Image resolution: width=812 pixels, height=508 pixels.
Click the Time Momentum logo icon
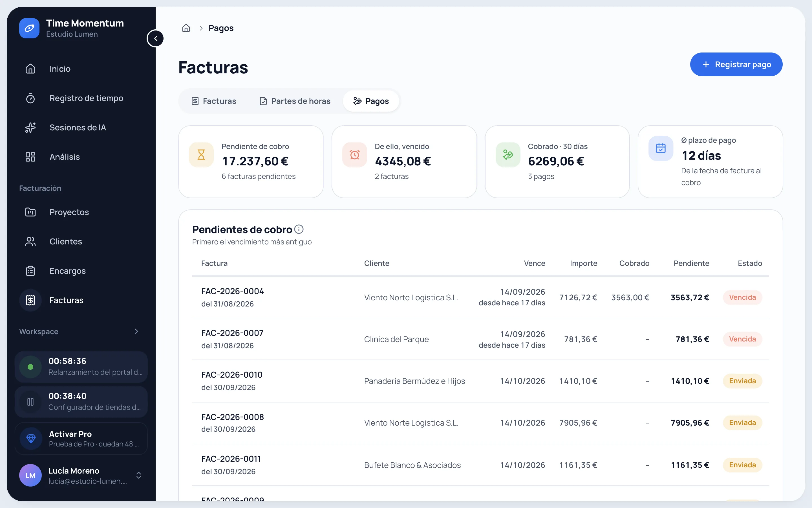(29, 28)
